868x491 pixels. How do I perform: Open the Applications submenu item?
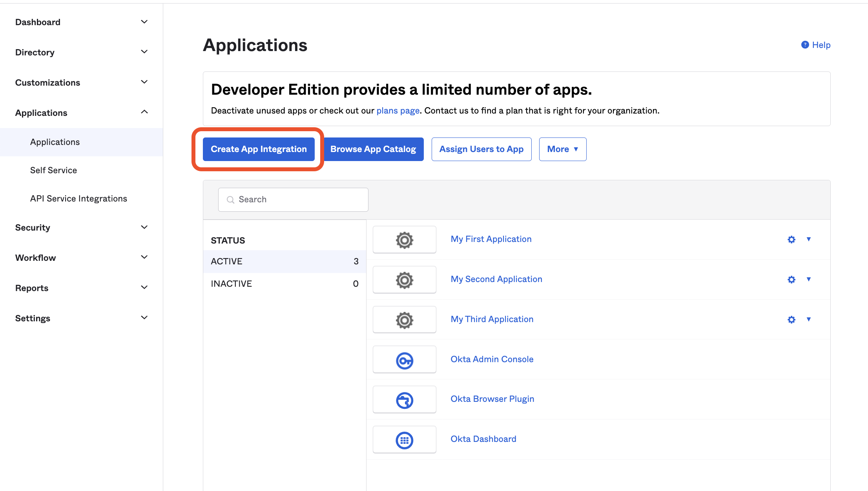[x=54, y=141]
